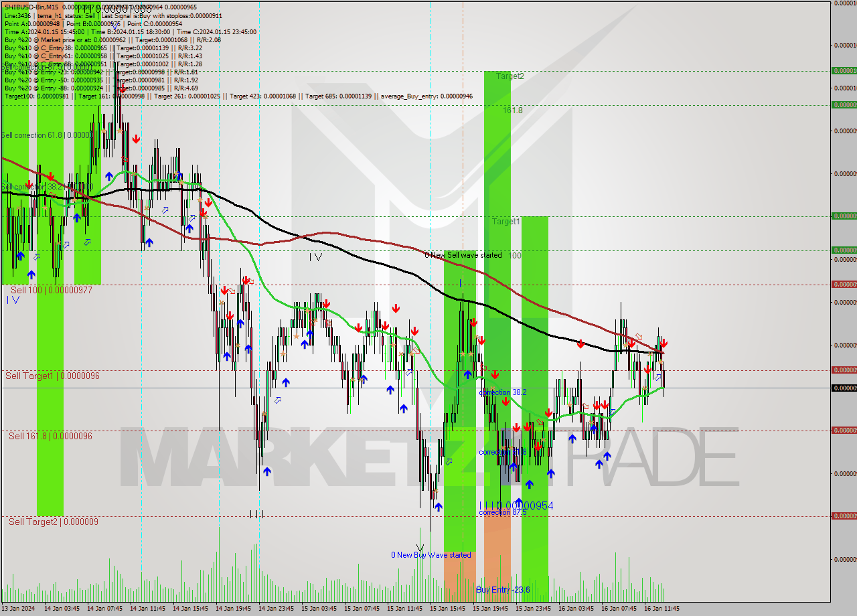Click the 'Target2' label on green zone
This screenshot has width=857, height=616.
[510, 76]
